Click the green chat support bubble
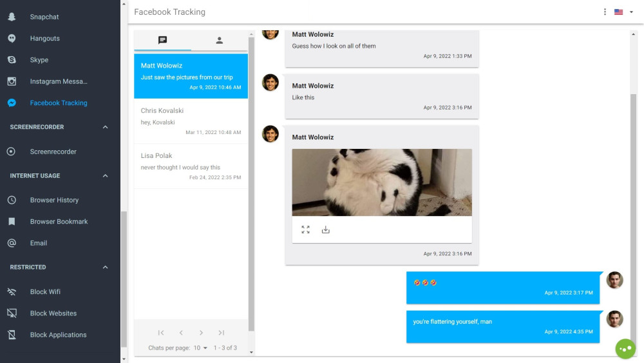The image size is (644, 363). [x=625, y=348]
